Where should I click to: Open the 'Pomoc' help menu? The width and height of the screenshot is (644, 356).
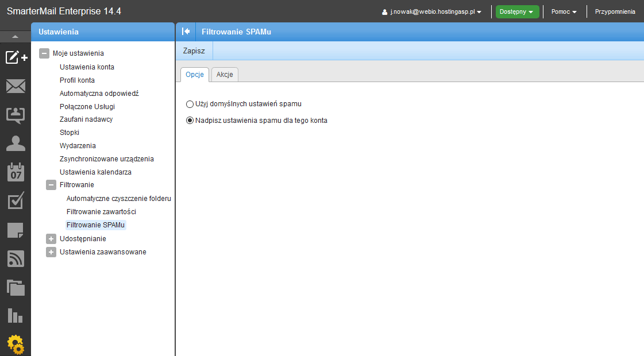[x=564, y=11]
